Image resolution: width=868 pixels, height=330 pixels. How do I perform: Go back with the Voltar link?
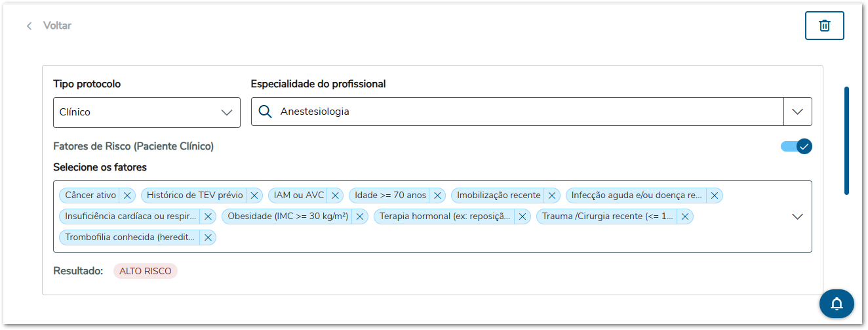coord(49,26)
